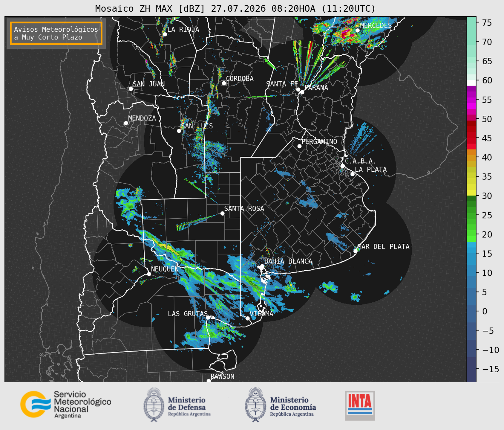Select the Neuquén city marker dot

(x=149, y=274)
